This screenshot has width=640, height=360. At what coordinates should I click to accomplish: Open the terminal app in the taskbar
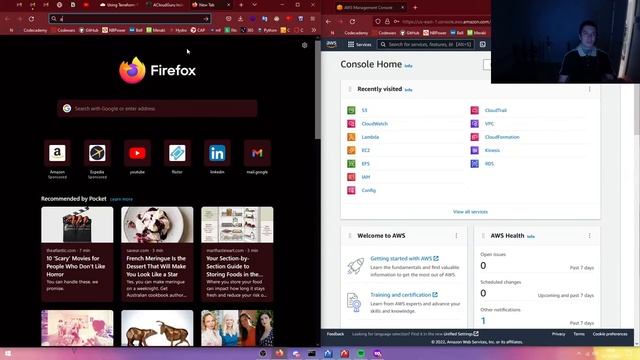[x=312, y=353]
